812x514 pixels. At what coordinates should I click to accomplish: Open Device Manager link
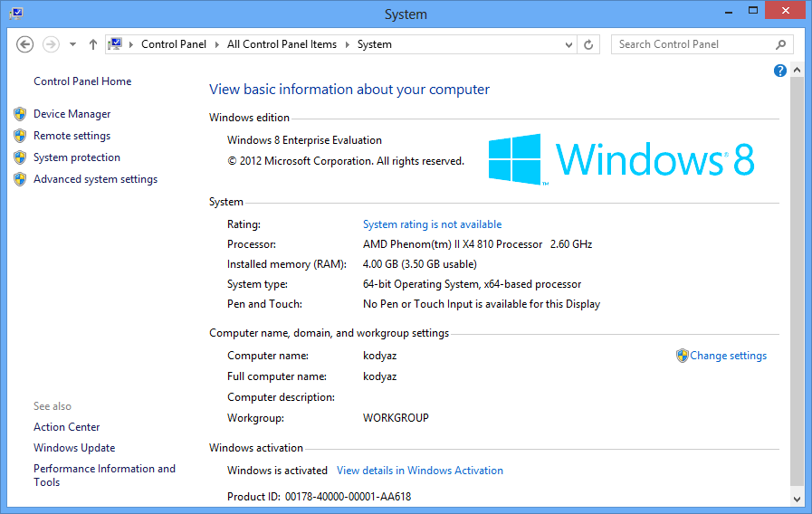point(72,114)
